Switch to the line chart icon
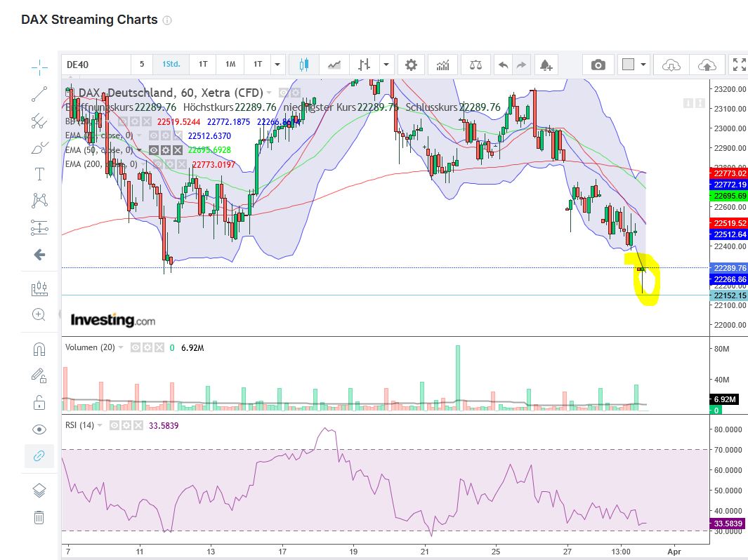The image size is (748, 560). (x=334, y=63)
